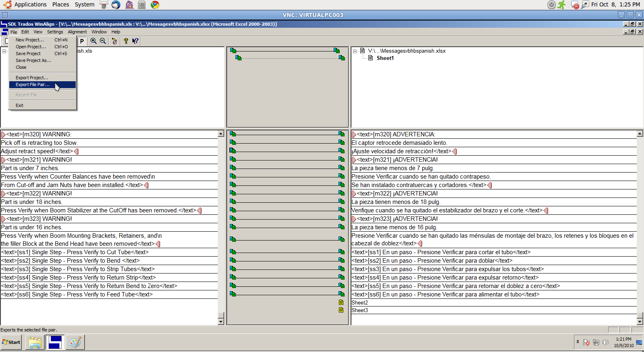Click the Zoom Out magnifier icon
The width and height of the screenshot is (644, 362).
tap(103, 41)
